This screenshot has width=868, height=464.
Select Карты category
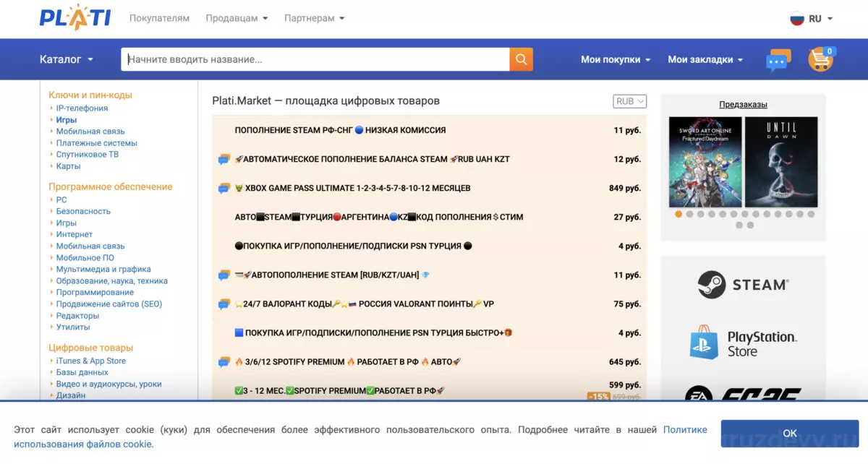[69, 166]
